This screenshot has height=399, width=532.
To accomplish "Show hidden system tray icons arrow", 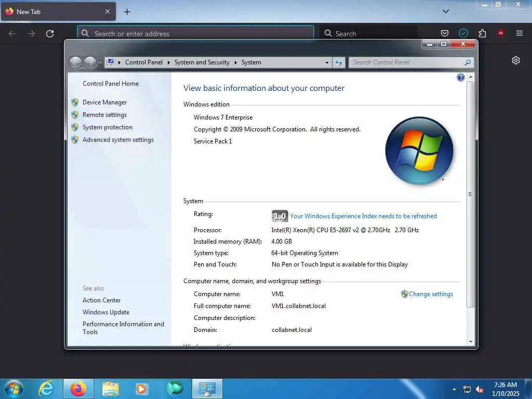I will [454, 389].
